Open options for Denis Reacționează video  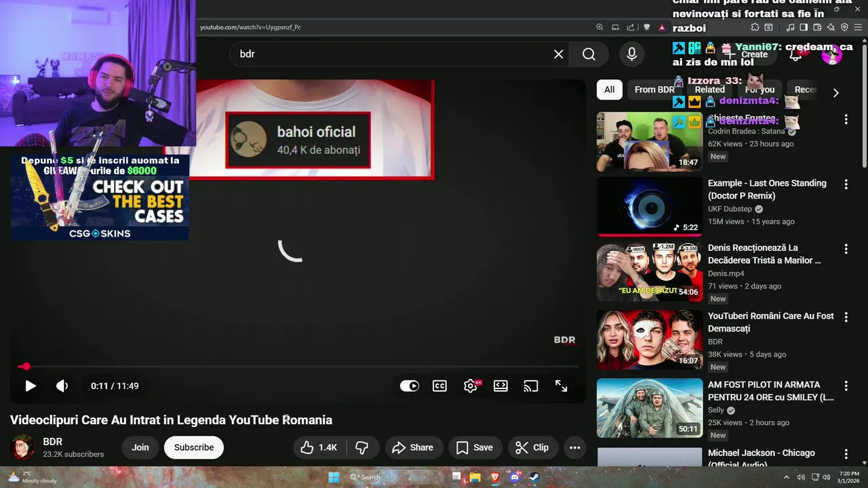pyautogui.click(x=846, y=249)
